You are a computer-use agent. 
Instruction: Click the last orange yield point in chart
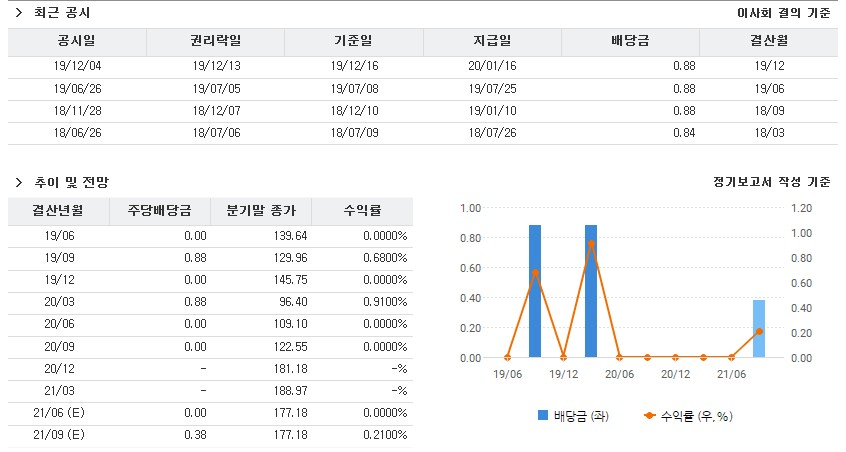tap(759, 331)
